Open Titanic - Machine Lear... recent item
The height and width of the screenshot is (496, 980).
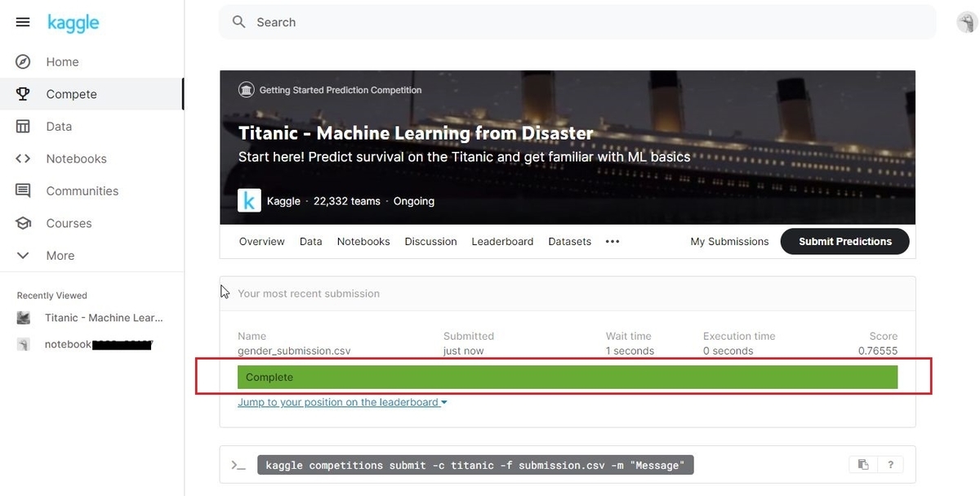[x=104, y=318]
